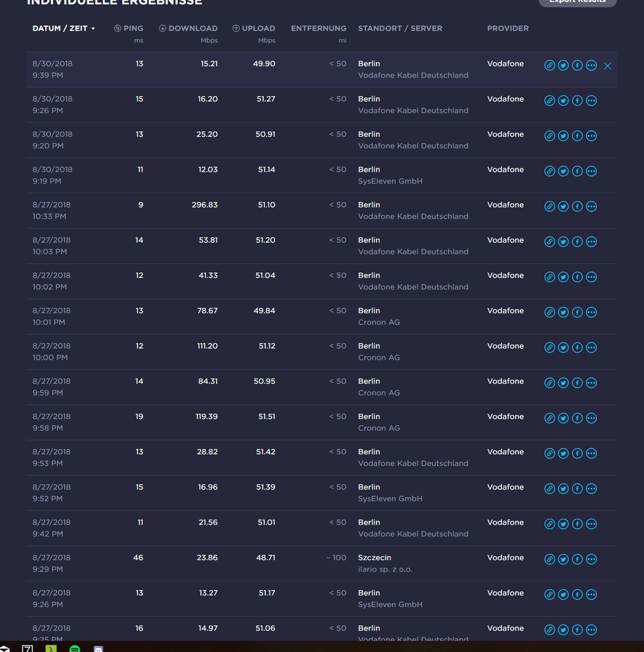Screen dimensions: 644x652
Task: Copy the share link for the 9:39 PM result
Action: (x=549, y=65)
